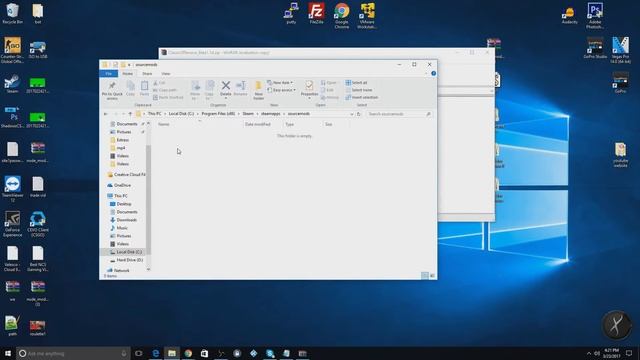Collapse the ribbon with the chevron
Viewport: 640px width, 360px height.
427,73
